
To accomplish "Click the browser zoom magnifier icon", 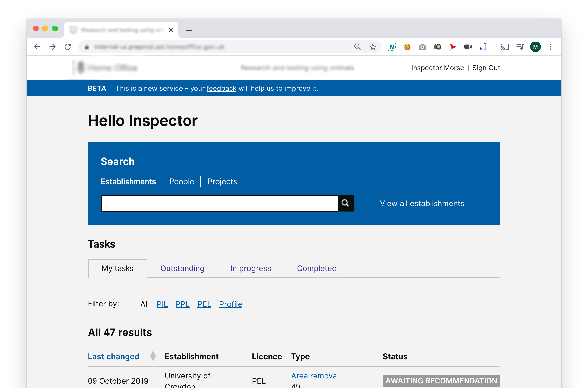I will [x=357, y=47].
